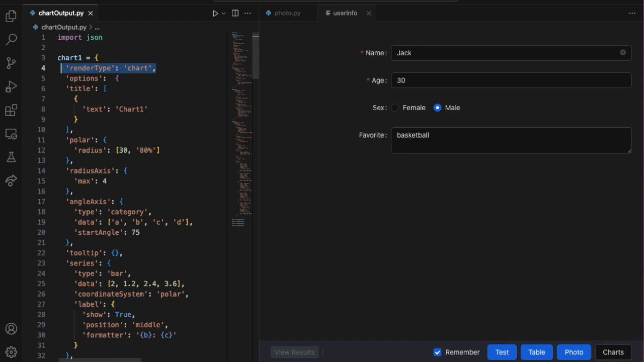Click the 'formatter': '{b}: {c}' line
The image size is (644, 362).
[129, 335]
